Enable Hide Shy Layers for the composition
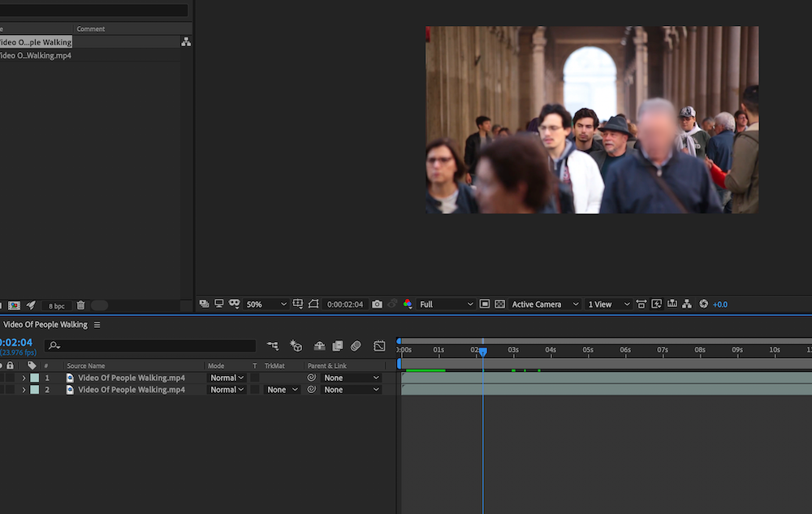This screenshot has height=514, width=812. coord(320,345)
